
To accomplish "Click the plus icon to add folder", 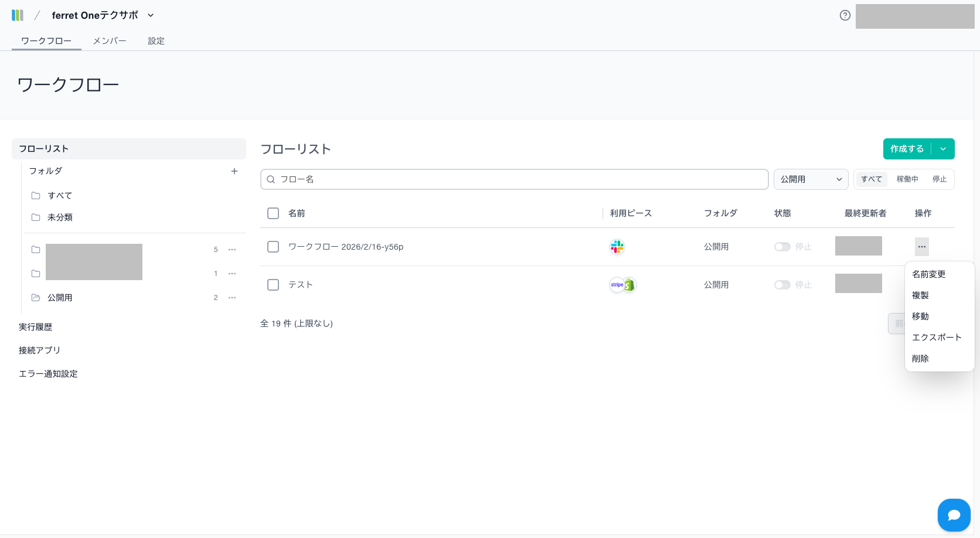I will click(x=234, y=171).
